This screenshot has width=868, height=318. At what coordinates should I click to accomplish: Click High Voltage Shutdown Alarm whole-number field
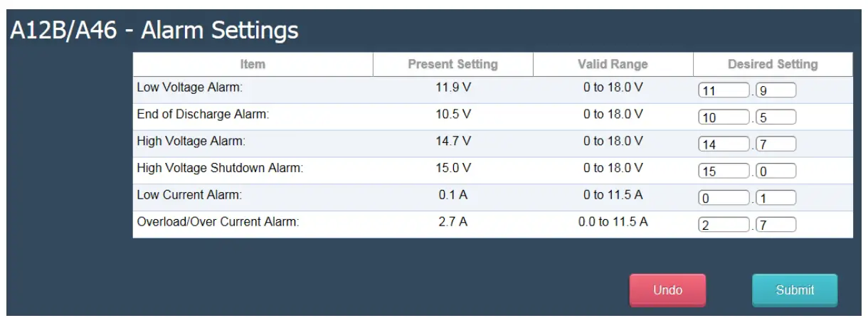point(724,172)
